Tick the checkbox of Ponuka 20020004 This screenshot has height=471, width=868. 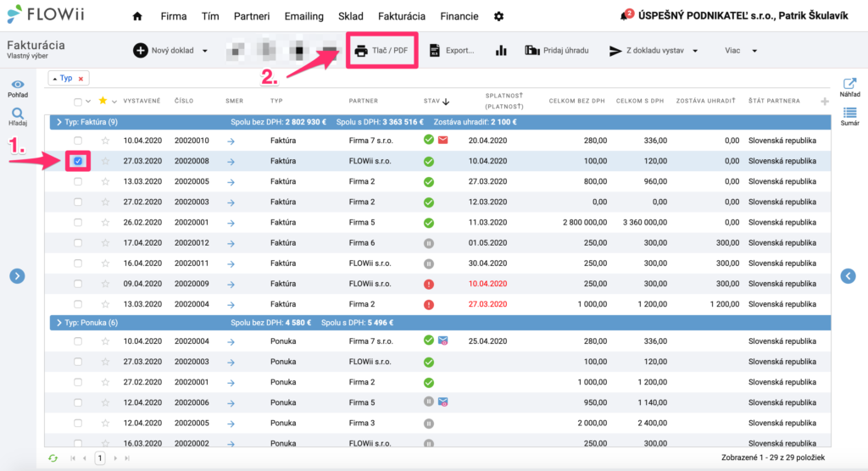[x=77, y=341]
